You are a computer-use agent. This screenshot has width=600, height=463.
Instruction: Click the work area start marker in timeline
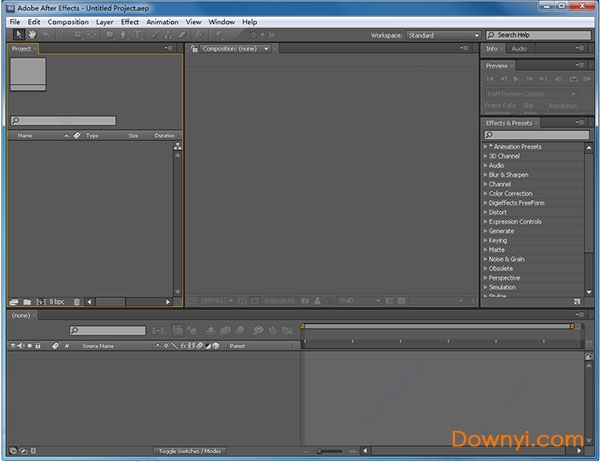303,326
